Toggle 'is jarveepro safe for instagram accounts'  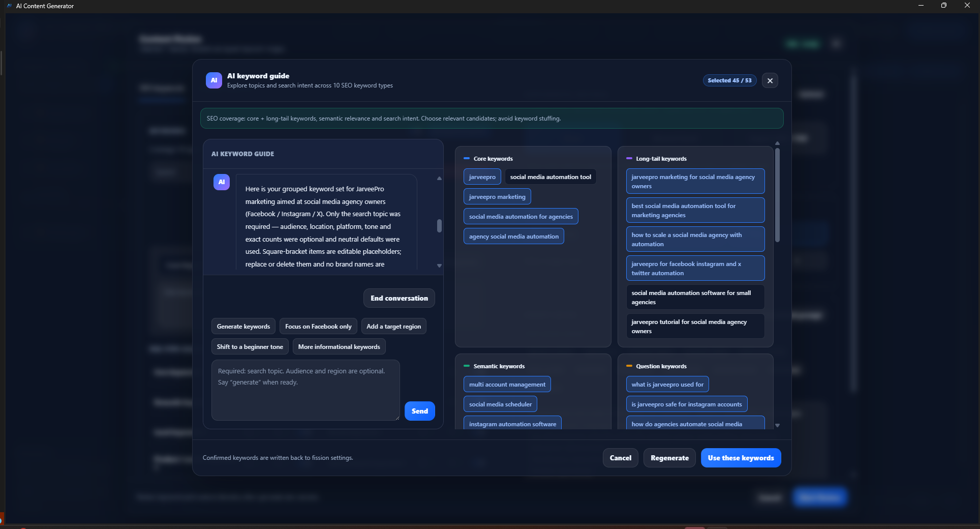[x=687, y=404]
